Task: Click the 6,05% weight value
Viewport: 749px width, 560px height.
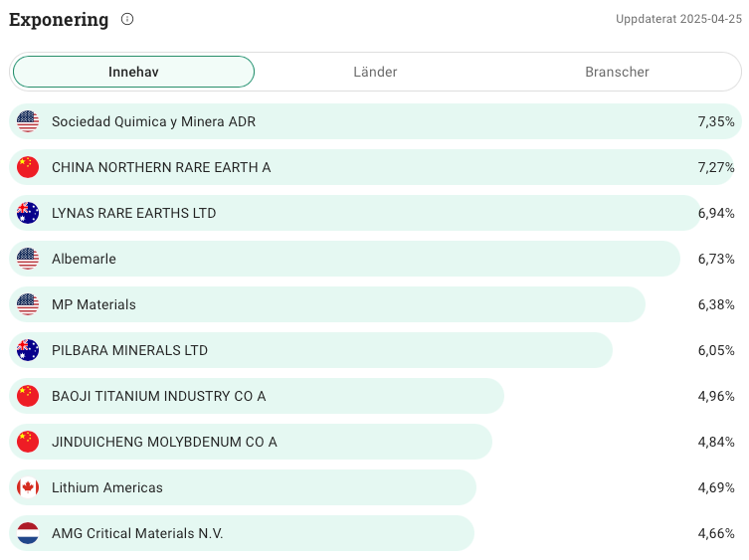Action: pos(716,350)
